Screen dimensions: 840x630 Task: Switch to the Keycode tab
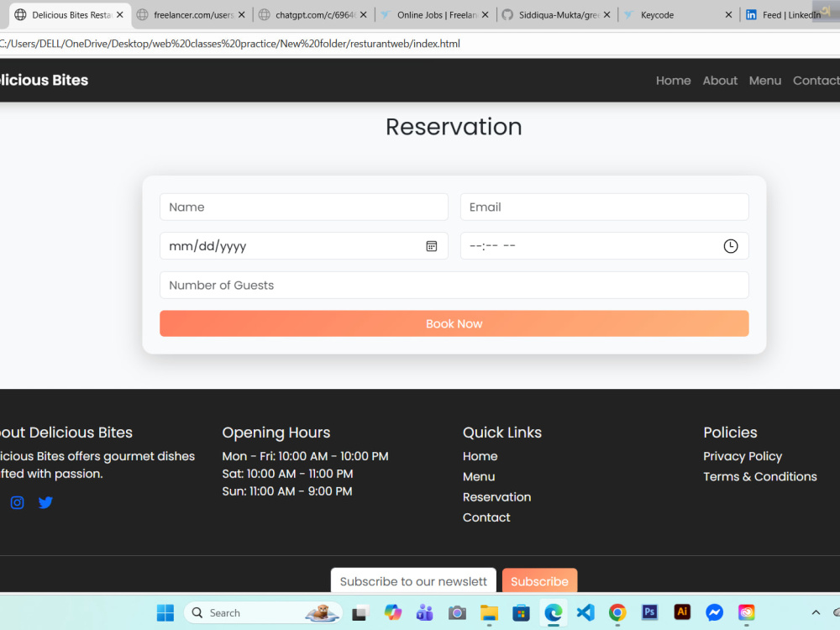coord(679,15)
